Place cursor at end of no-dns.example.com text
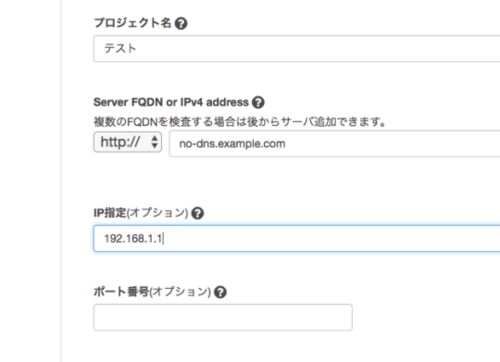The image size is (500, 362). pos(286,144)
